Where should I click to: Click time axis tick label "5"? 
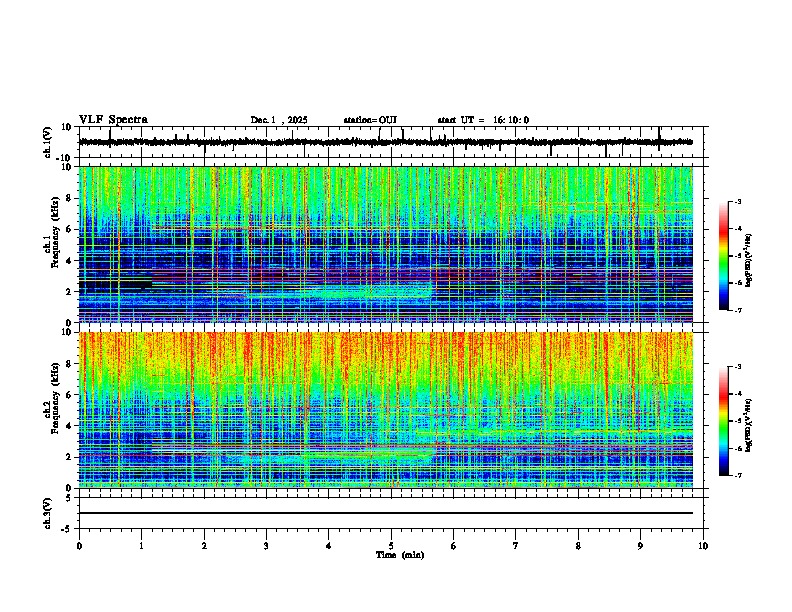click(x=391, y=546)
